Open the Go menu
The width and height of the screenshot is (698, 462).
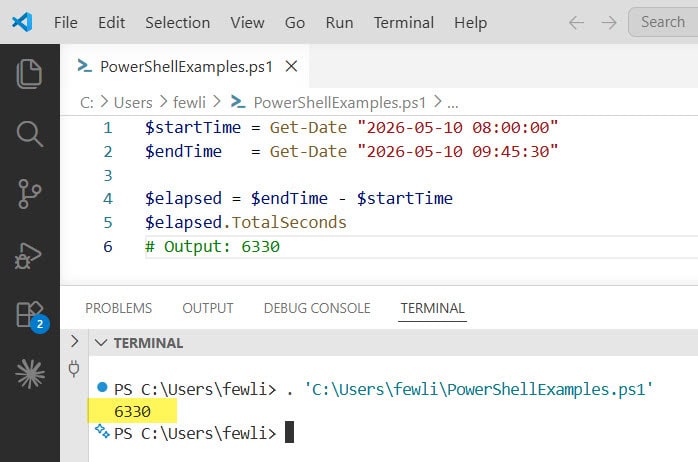click(295, 22)
